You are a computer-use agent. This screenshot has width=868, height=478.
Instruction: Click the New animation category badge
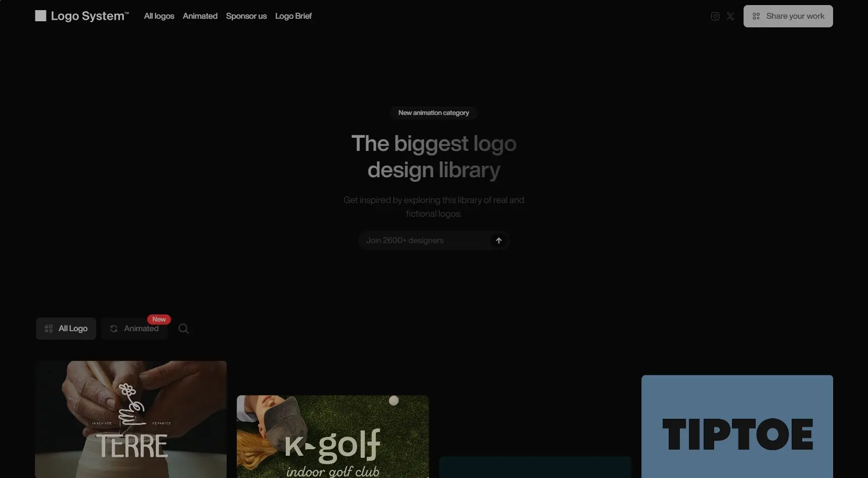(433, 113)
